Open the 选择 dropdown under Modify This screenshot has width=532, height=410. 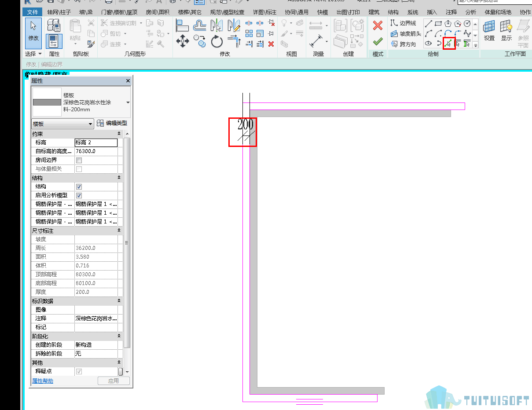pyautogui.click(x=33, y=54)
